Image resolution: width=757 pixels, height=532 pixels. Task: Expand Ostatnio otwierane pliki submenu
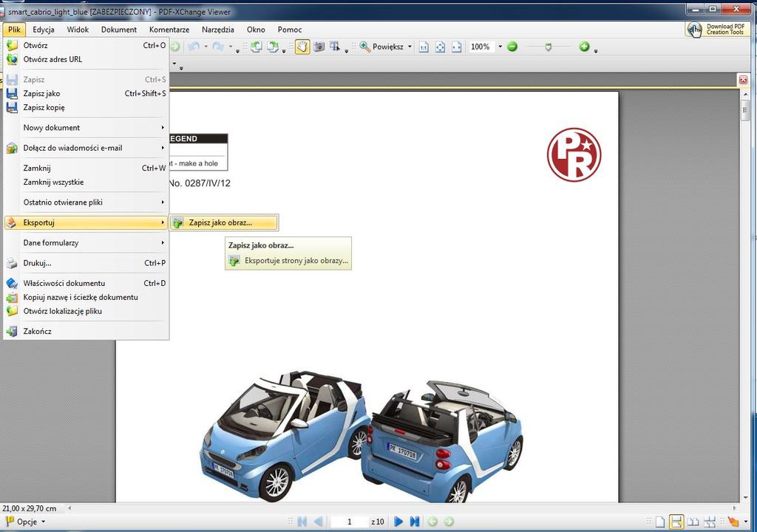click(x=87, y=202)
